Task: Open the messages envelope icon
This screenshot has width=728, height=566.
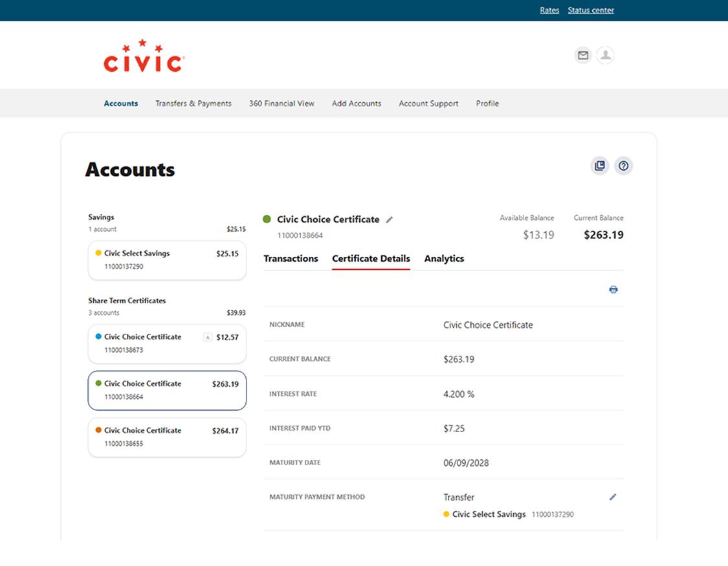Action: [x=582, y=56]
